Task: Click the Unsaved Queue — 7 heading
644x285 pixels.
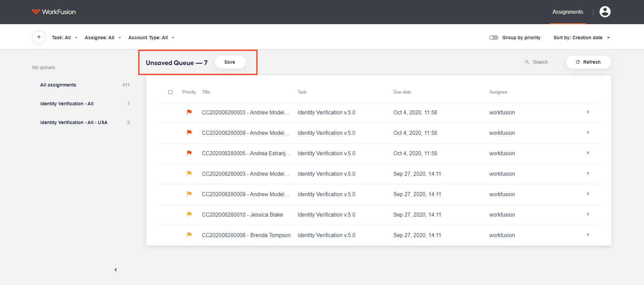Action: pos(176,63)
